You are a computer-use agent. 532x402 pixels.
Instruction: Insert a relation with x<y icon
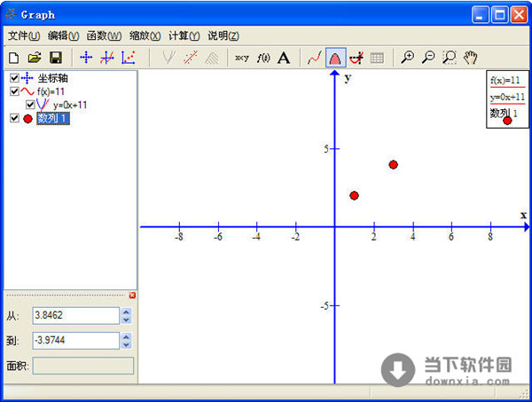242,58
